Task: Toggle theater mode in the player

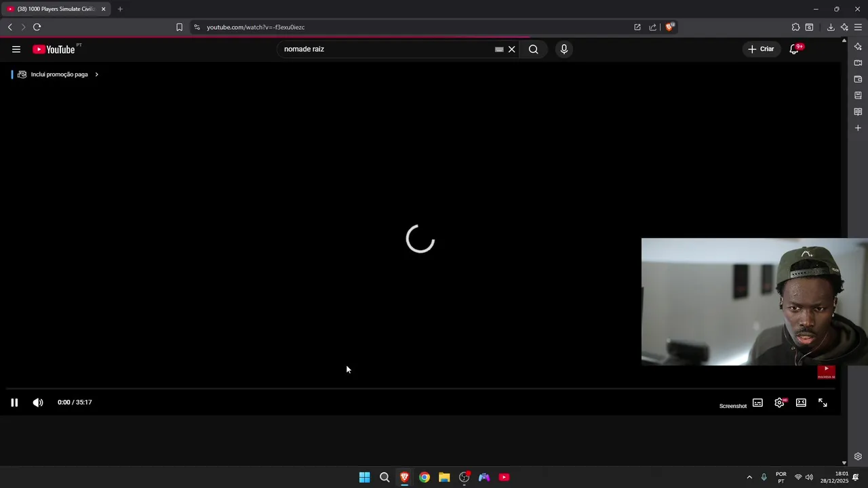Action: pyautogui.click(x=801, y=403)
